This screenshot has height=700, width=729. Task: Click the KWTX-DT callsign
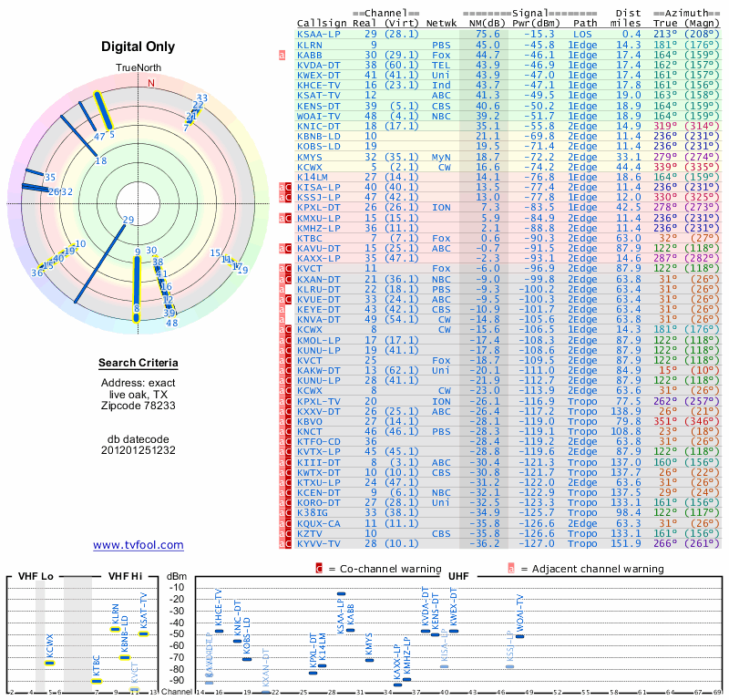(318, 472)
